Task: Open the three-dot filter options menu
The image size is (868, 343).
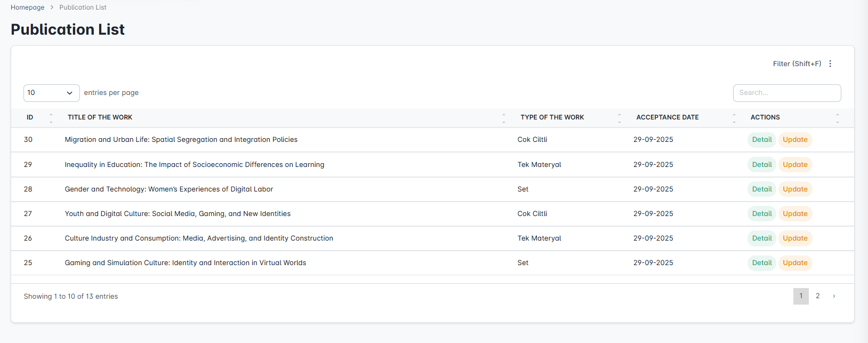Action: click(830, 63)
